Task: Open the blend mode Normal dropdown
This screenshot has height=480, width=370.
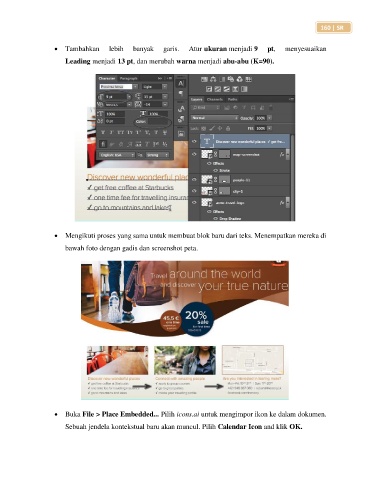Action: coord(215,118)
